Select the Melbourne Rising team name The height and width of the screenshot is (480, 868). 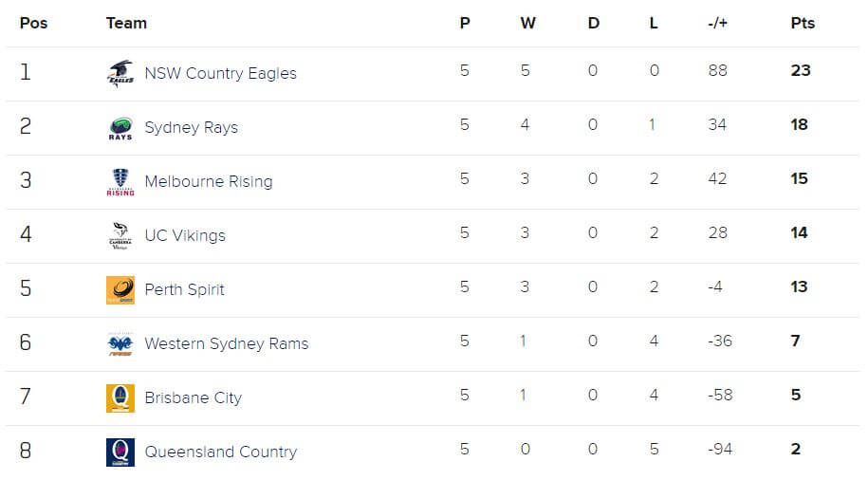click(x=209, y=181)
